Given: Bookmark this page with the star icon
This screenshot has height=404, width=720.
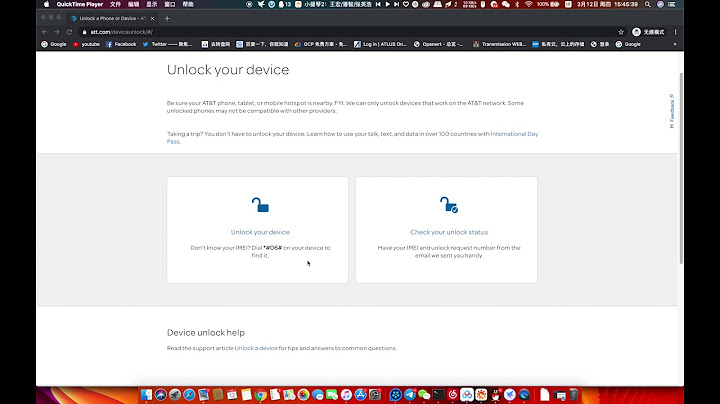Looking at the screenshot, I should pos(621,32).
